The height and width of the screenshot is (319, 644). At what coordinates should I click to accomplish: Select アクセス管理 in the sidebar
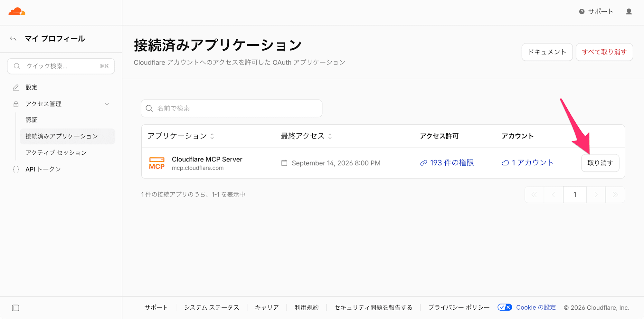tap(43, 104)
